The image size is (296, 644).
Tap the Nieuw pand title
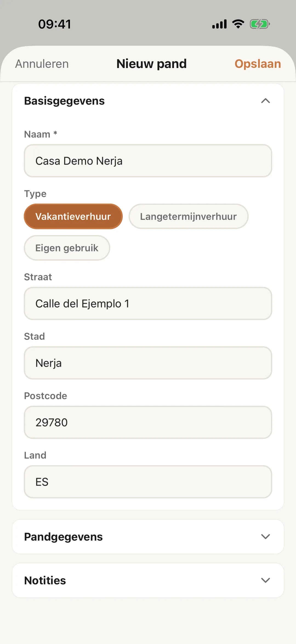(152, 64)
